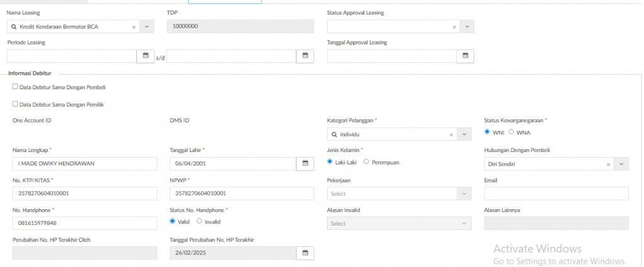Mark handphone status as Invalid
Viewport: 644px width, 267px height.
pos(199,221)
